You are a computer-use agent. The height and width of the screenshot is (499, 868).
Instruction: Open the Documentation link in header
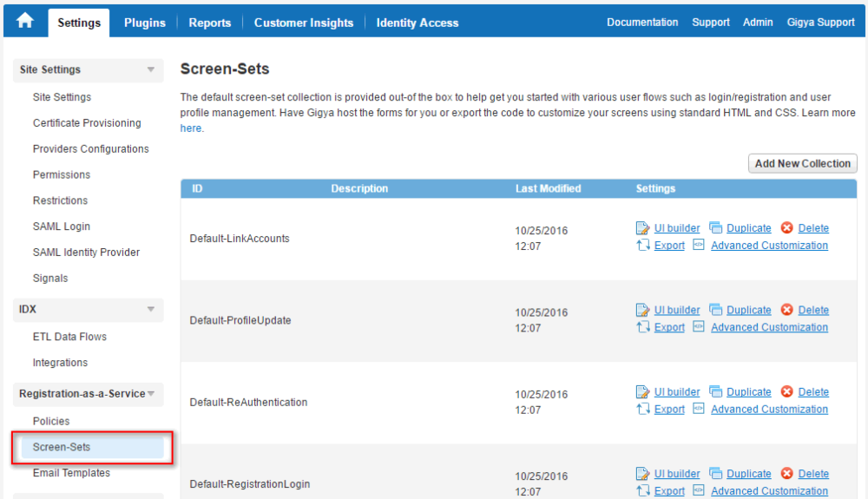pos(642,22)
